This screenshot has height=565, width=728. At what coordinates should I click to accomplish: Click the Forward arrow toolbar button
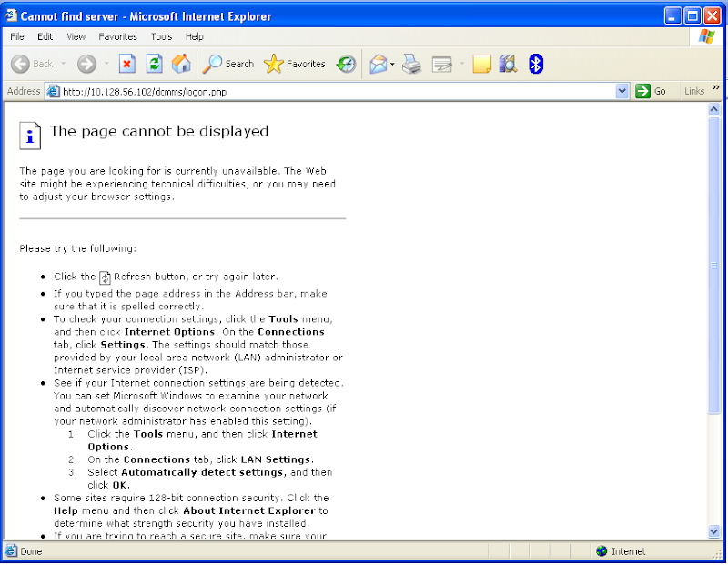[x=86, y=64]
